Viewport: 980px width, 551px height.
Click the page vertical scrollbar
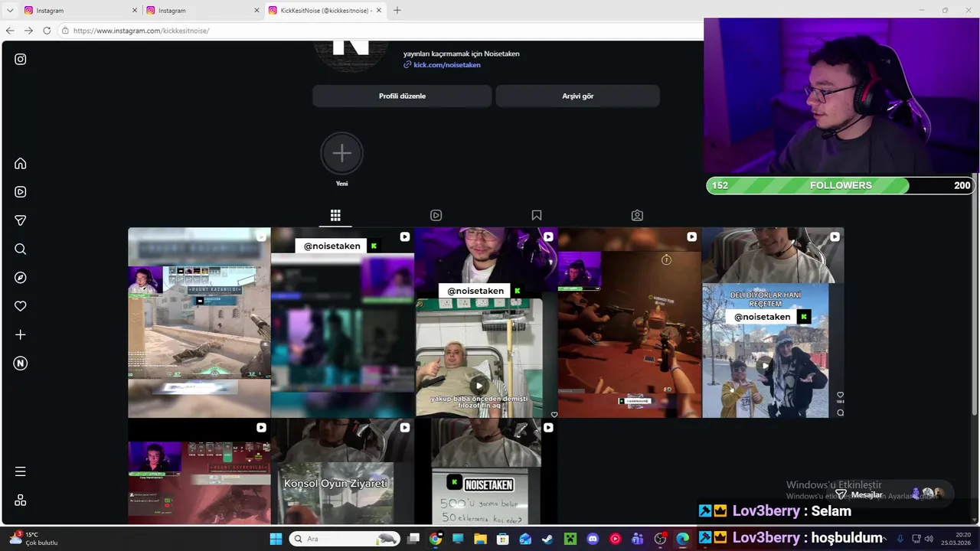click(x=975, y=293)
